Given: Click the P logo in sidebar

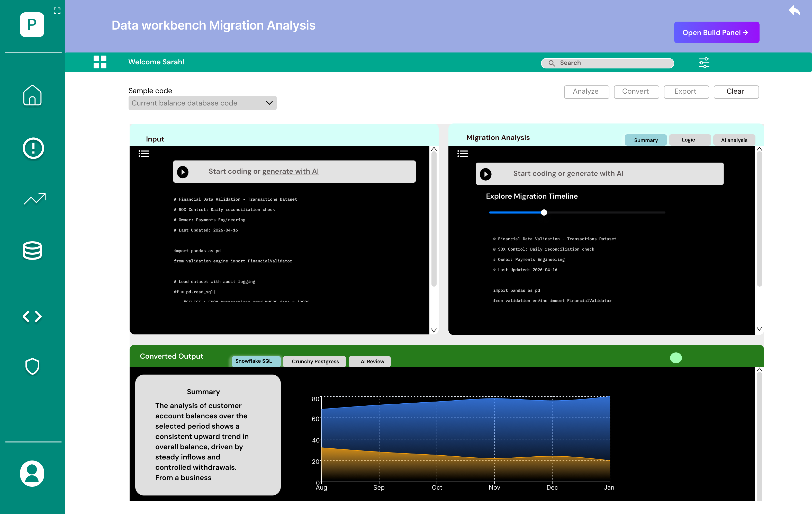Looking at the screenshot, I should coord(32,25).
